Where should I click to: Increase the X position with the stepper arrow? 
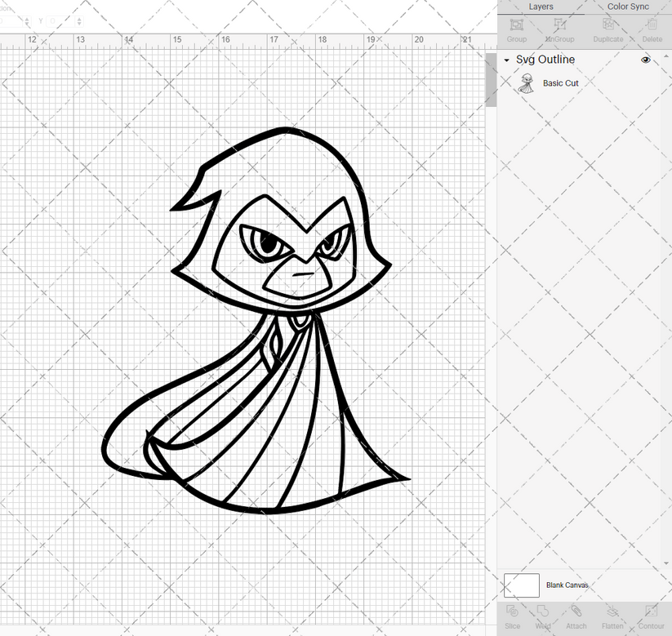coord(27,19)
